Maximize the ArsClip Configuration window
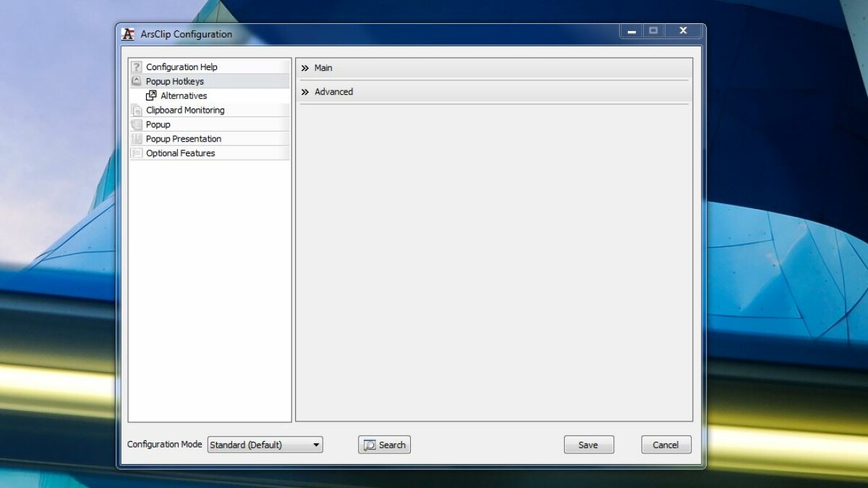868x488 pixels. [653, 32]
